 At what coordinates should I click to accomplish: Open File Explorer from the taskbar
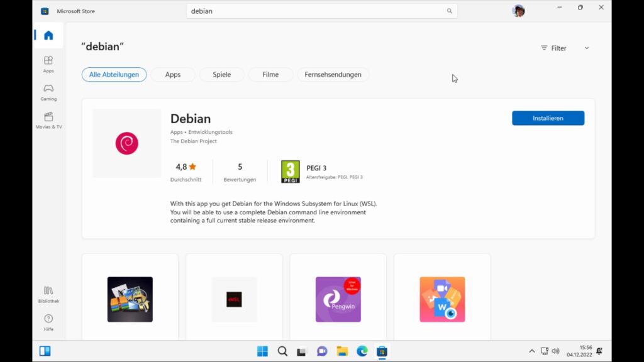click(x=342, y=351)
